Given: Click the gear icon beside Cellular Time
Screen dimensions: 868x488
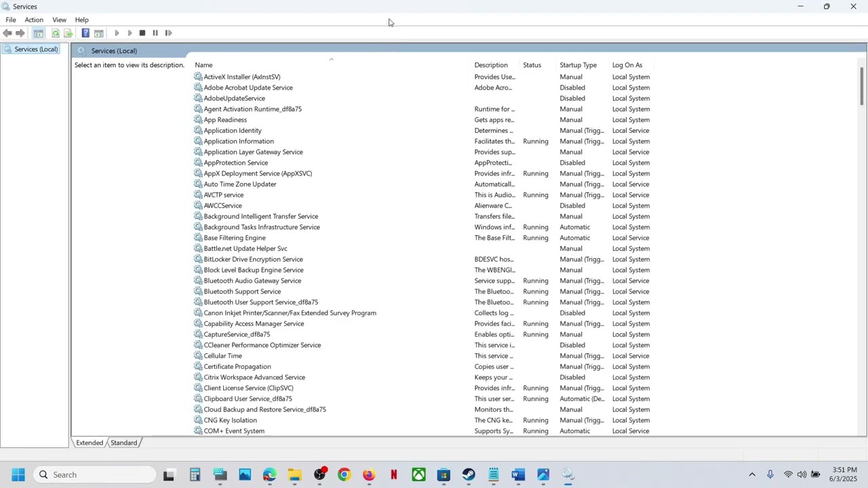Looking at the screenshot, I should click(198, 356).
